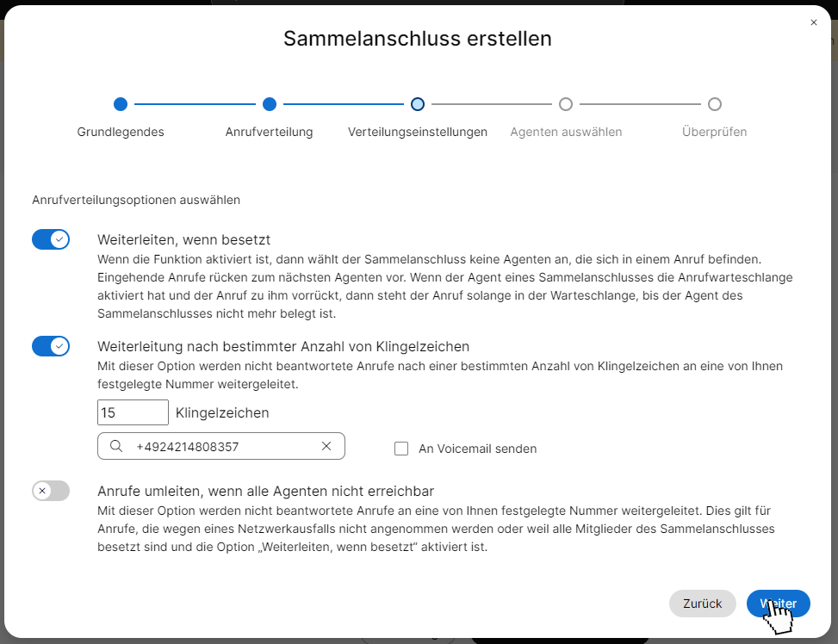Click the Weiter button

pyautogui.click(x=779, y=604)
